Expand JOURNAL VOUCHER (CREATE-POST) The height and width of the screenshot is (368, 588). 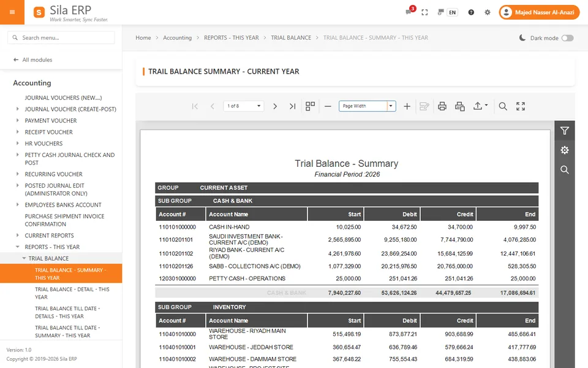(x=18, y=109)
